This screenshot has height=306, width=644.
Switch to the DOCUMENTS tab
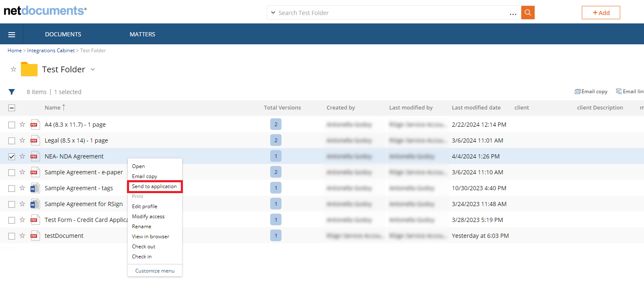63,34
